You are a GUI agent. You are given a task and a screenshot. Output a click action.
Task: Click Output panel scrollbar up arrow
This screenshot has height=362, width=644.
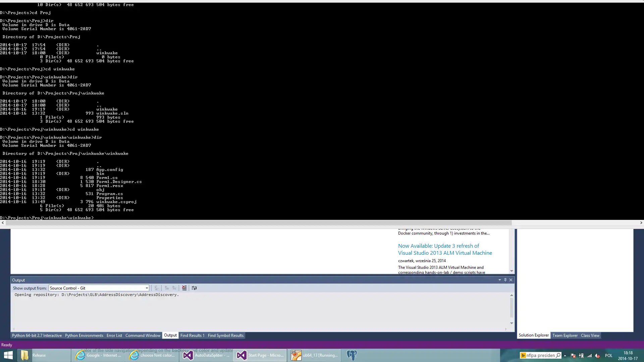click(512, 295)
